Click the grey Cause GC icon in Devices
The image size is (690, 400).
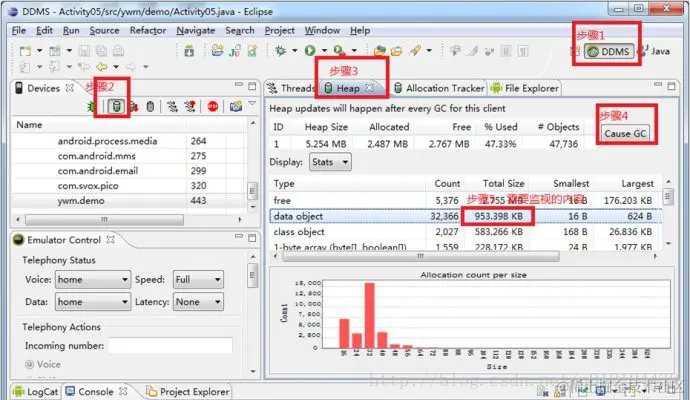pyautogui.click(x=150, y=106)
